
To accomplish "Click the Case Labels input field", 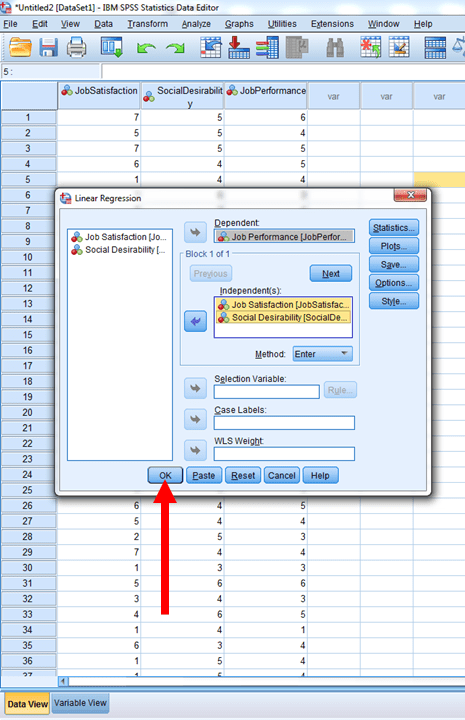I will [x=284, y=423].
